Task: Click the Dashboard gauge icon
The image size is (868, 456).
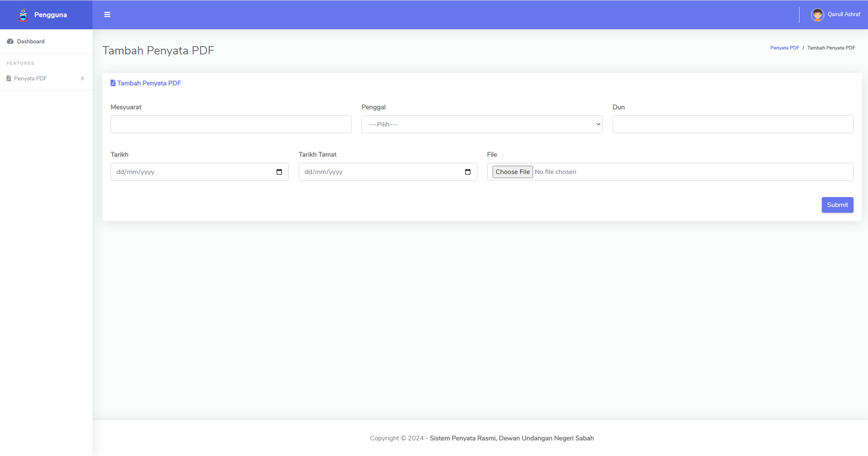Action: [10, 41]
